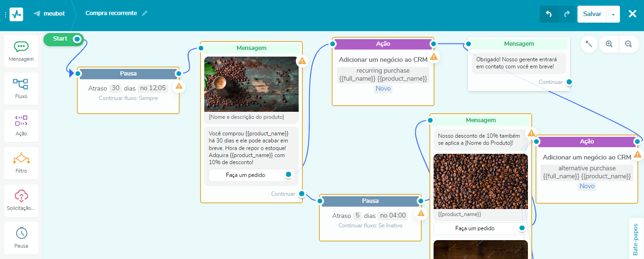This screenshot has height=259, width=644.
Task: Click warning icon on 10% discount message
Action: point(531,133)
